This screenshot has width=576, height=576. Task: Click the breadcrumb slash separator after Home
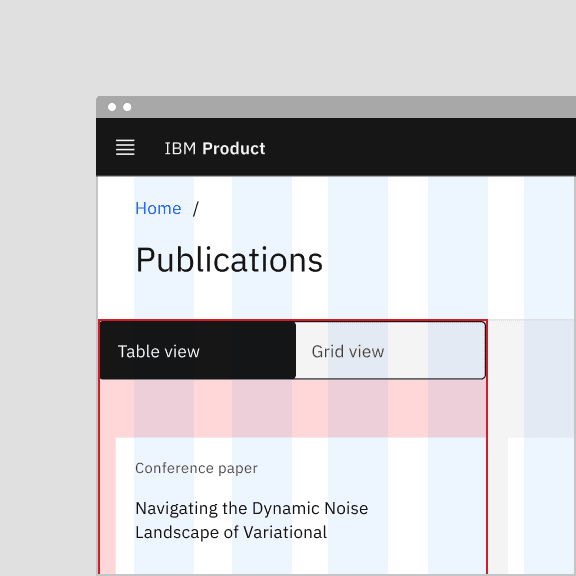click(x=195, y=209)
